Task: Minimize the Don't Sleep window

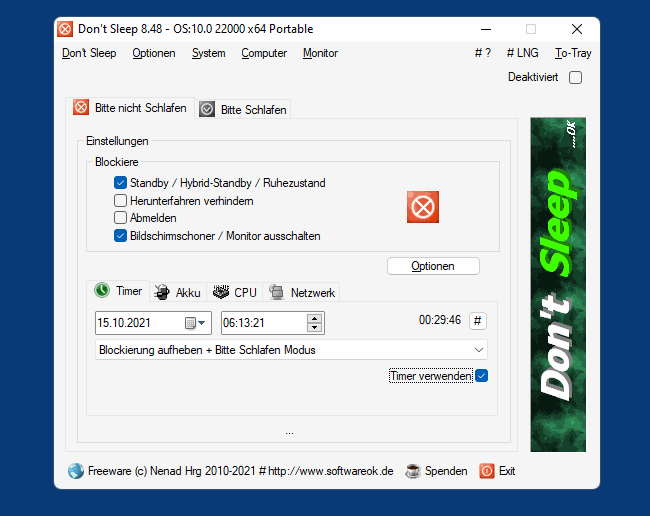Action: pos(486,29)
